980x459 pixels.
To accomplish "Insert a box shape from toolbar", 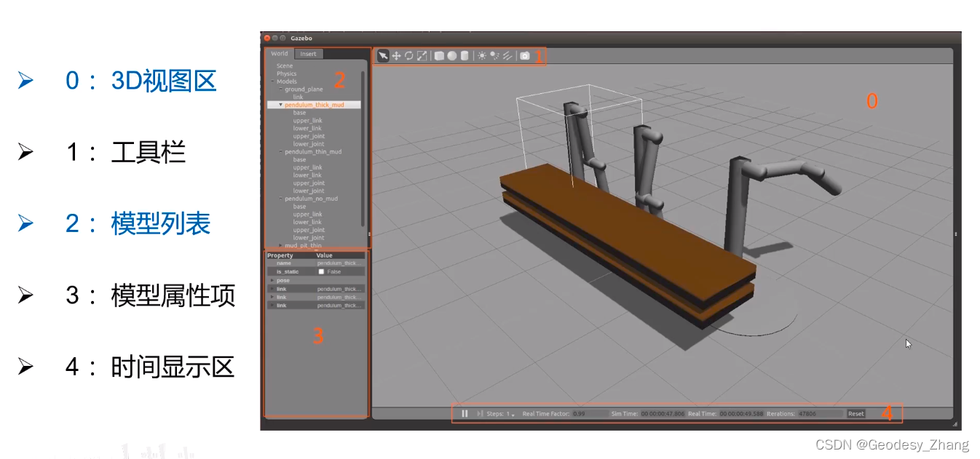I will [x=439, y=56].
